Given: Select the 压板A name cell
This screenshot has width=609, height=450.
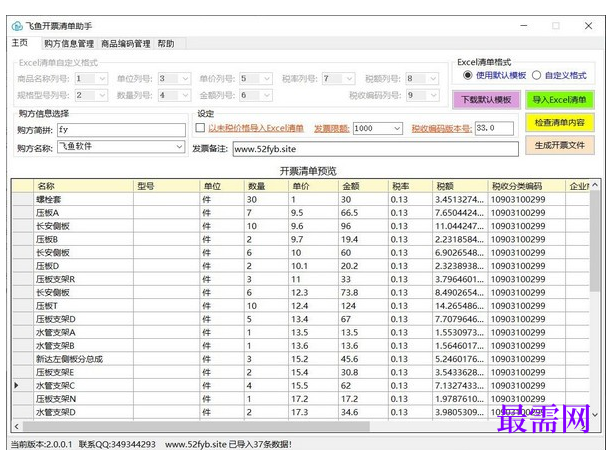Looking at the screenshot, I should tap(84, 213).
